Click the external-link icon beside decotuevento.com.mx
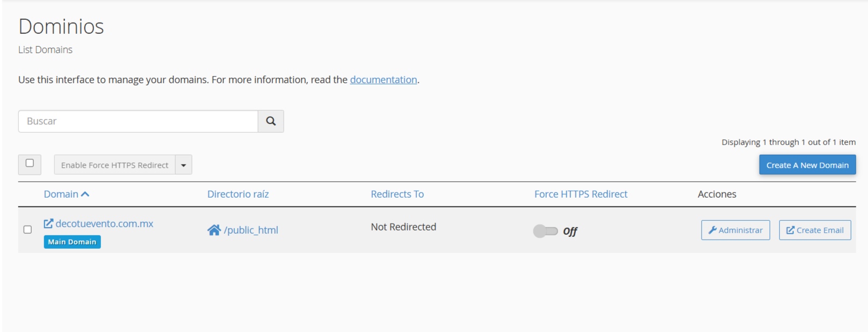Image resolution: width=868 pixels, height=332 pixels. (x=48, y=223)
